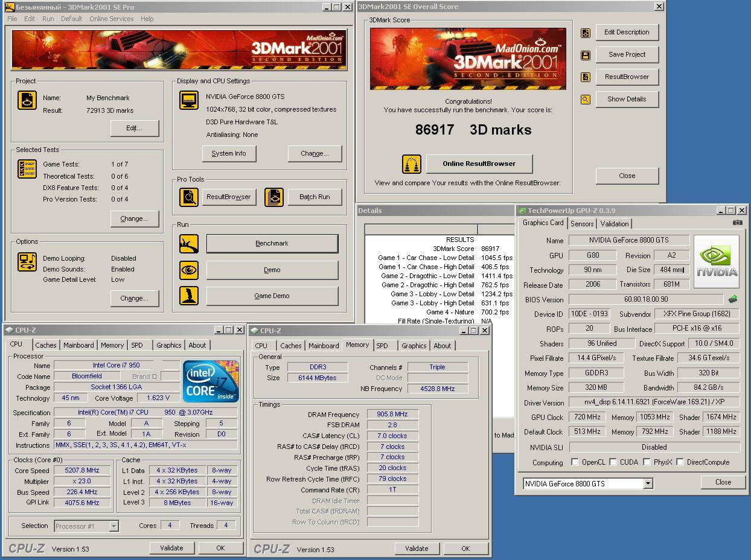The width and height of the screenshot is (751, 560).
Task: Toggle the DirectCompute checkbox in GPU-Z
Action: 680,462
